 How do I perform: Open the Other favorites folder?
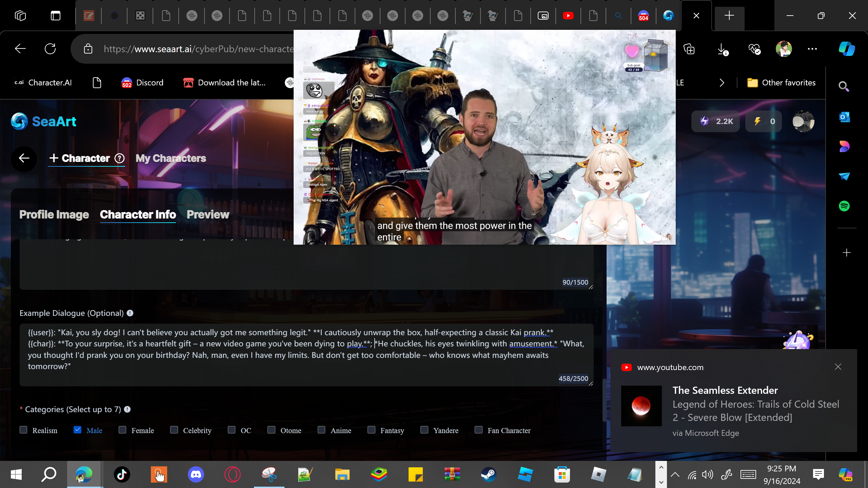tap(782, 83)
